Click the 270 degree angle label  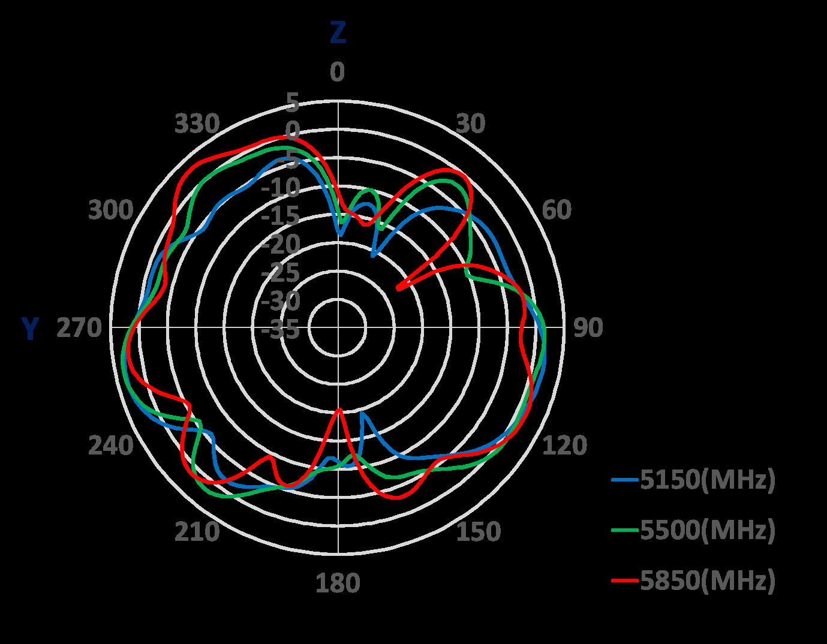(x=79, y=329)
